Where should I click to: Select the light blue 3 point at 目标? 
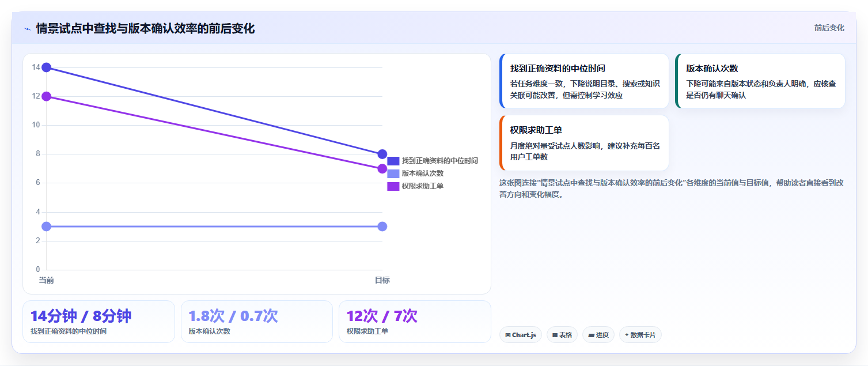click(382, 227)
